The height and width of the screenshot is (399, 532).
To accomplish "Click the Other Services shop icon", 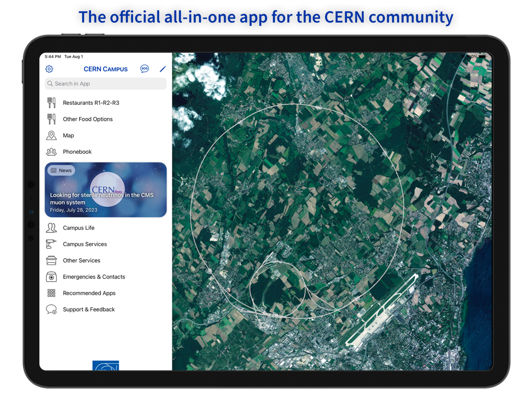I will (51, 260).
